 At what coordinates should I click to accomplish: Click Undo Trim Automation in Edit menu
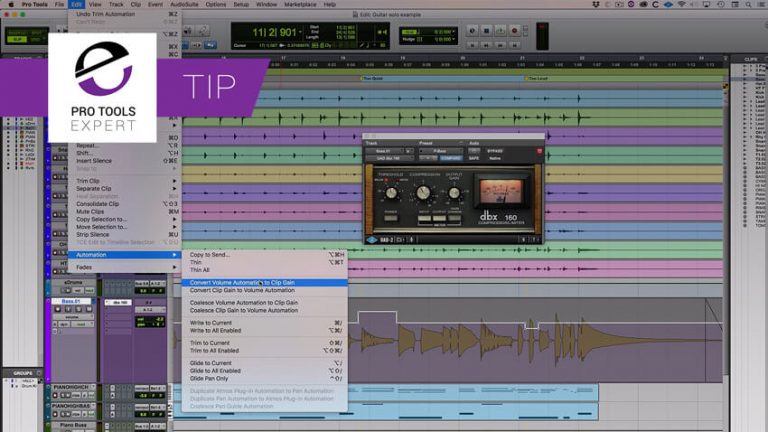125,14
